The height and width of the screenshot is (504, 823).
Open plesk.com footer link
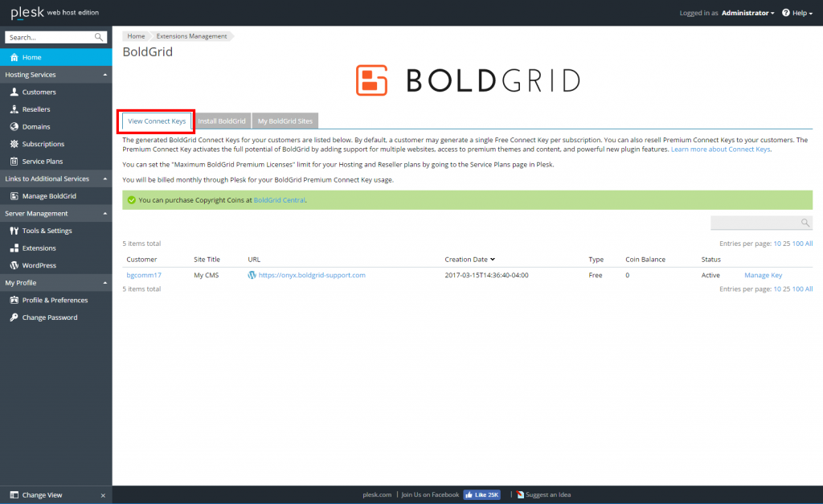[377, 494]
